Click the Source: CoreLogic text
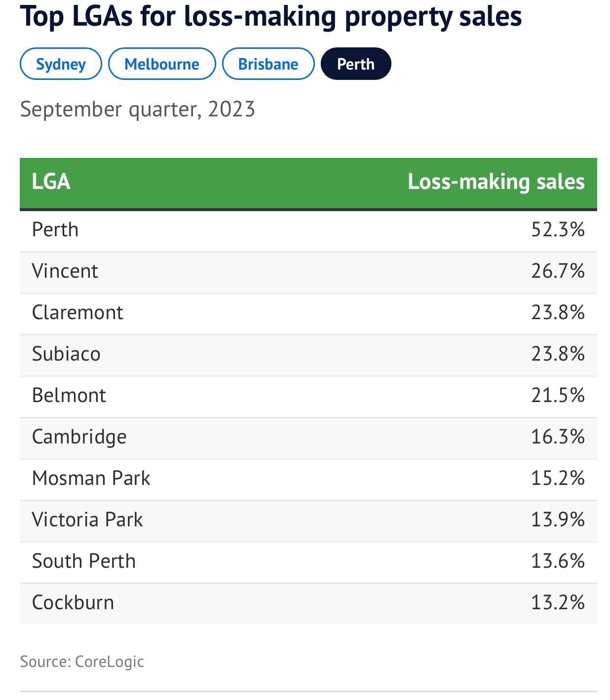Viewport: 610px width, 700px height. pos(82,662)
